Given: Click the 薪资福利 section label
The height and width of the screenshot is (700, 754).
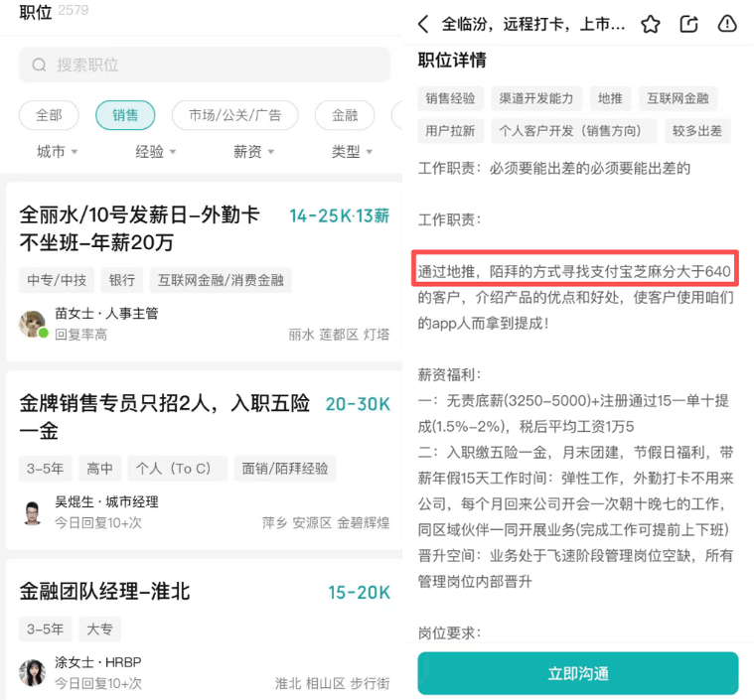Looking at the screenshot, I should 449,374.
